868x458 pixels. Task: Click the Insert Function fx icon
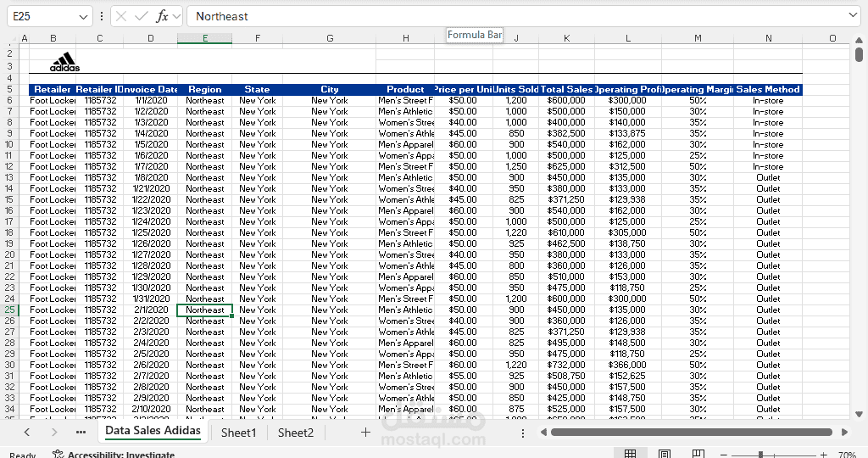tap(162, 17)
